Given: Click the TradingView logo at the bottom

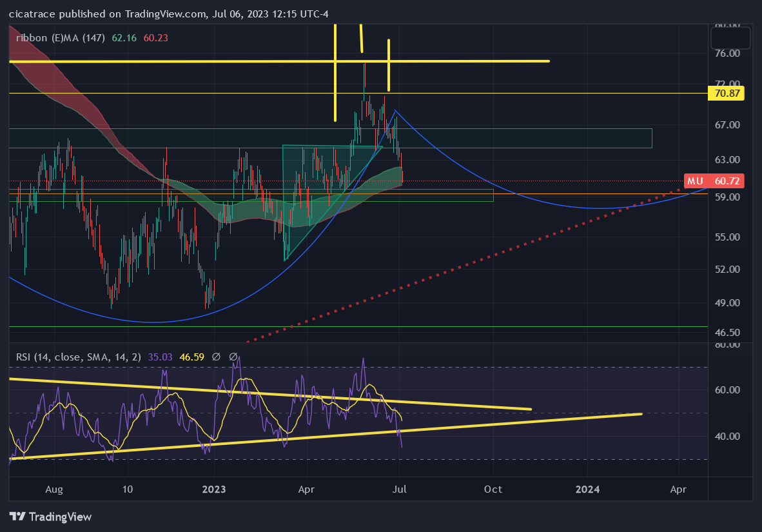Looking at the screenshot, I should (x=50, y=517).
